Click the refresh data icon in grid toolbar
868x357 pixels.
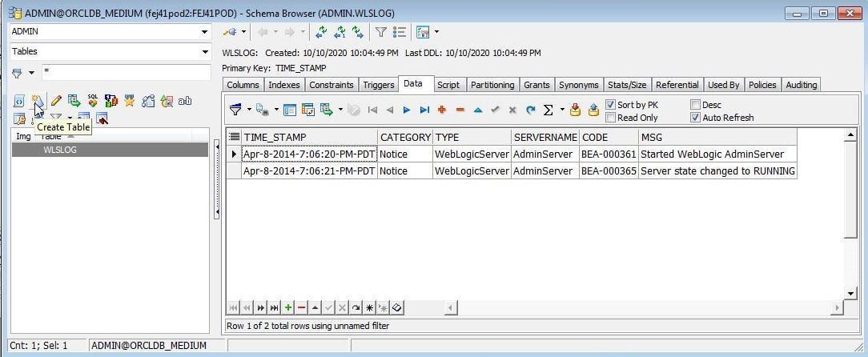[x=530, y=110]
